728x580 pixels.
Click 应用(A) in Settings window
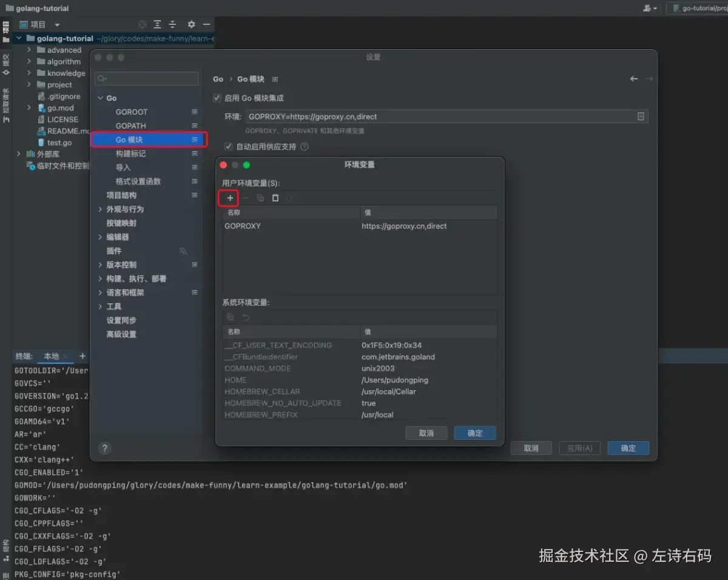tap(579, 448)
